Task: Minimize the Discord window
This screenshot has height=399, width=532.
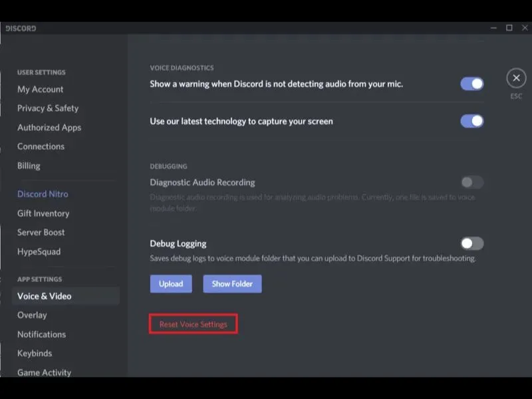Action: click(493, 28)
